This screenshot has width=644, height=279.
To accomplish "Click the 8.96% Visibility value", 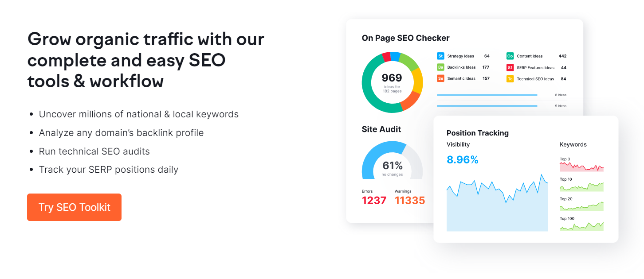I will (x=462, y=160).
